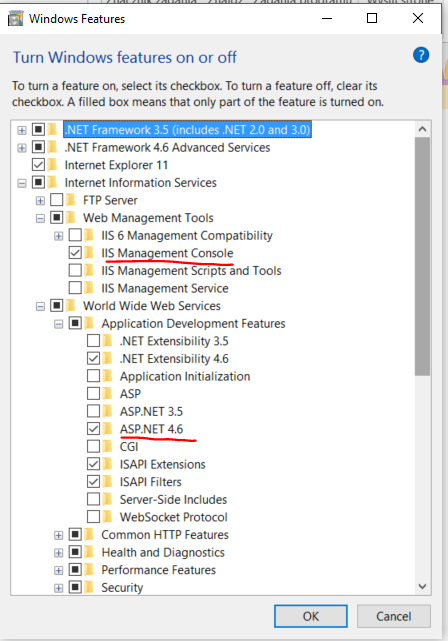Uncheck .NET Extensibility 4.6 box
This screenshot has height=641, width=448.
(93, 358)
